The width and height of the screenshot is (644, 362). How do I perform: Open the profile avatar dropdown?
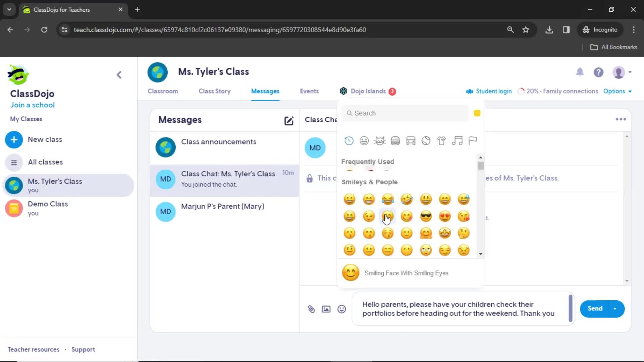622,72
